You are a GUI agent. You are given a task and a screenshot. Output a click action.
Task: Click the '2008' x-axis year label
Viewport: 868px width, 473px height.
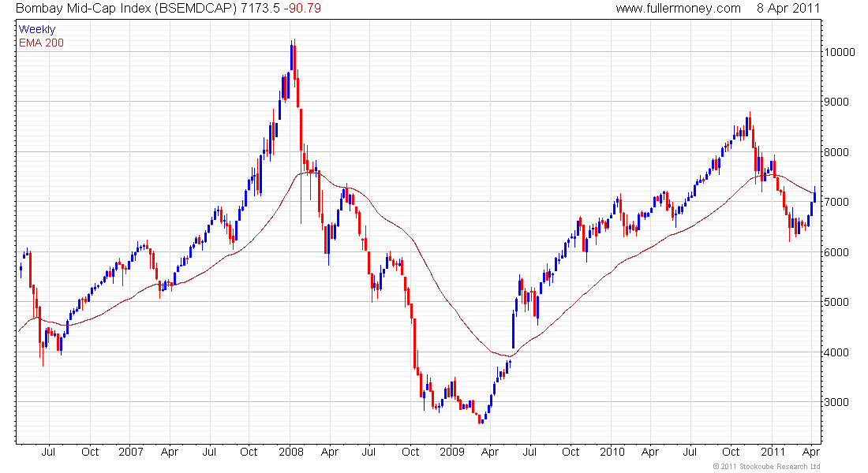click(291, 452)
